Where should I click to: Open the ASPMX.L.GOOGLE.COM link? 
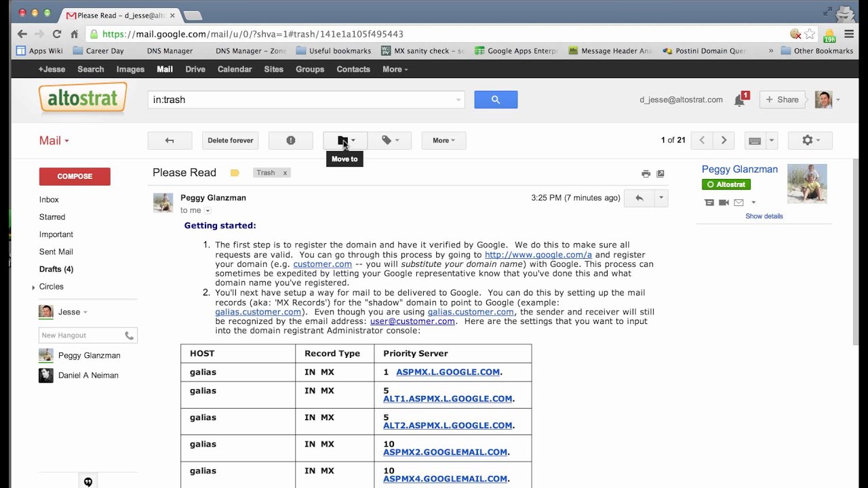click(x=448, y=372)
